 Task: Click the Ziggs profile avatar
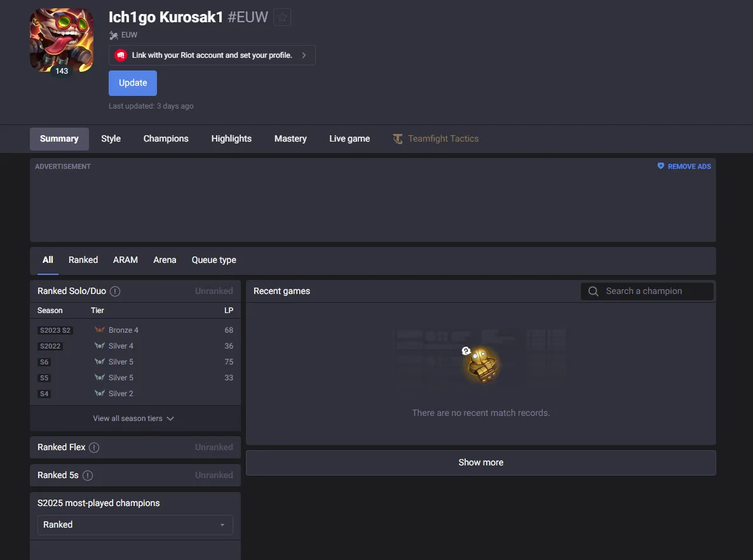click(62, 40)
